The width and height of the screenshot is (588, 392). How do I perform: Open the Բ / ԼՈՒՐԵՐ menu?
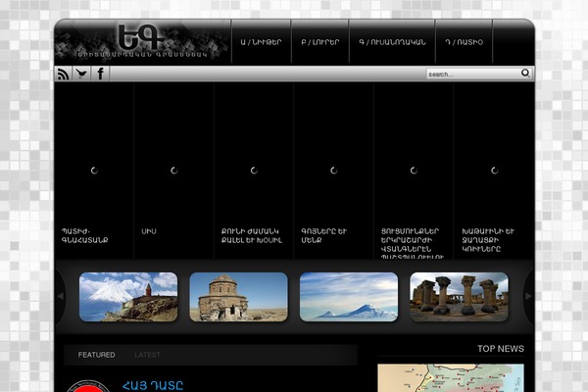coord(319,42)
